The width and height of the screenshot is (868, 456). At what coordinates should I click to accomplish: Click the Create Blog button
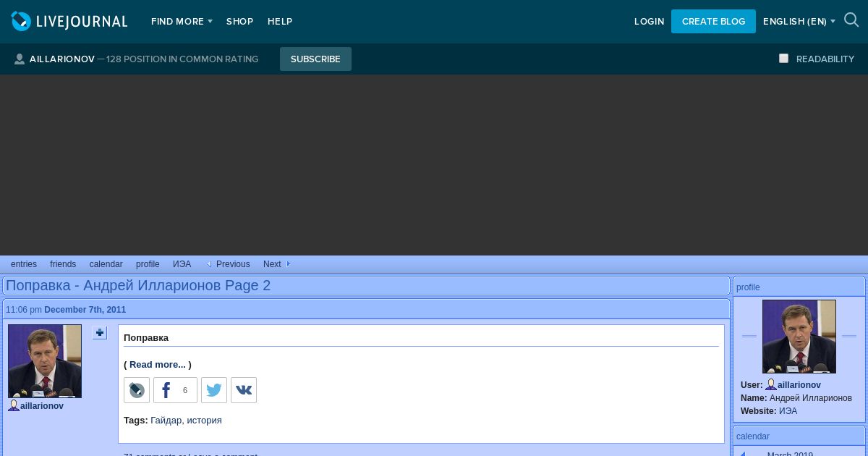(713, 22)
